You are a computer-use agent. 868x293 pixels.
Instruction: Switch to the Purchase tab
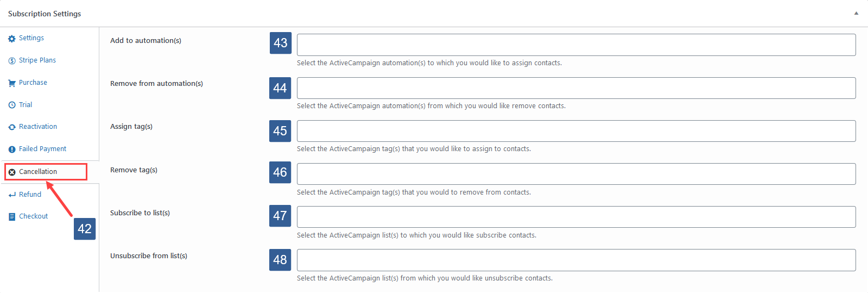click(33, 83)
